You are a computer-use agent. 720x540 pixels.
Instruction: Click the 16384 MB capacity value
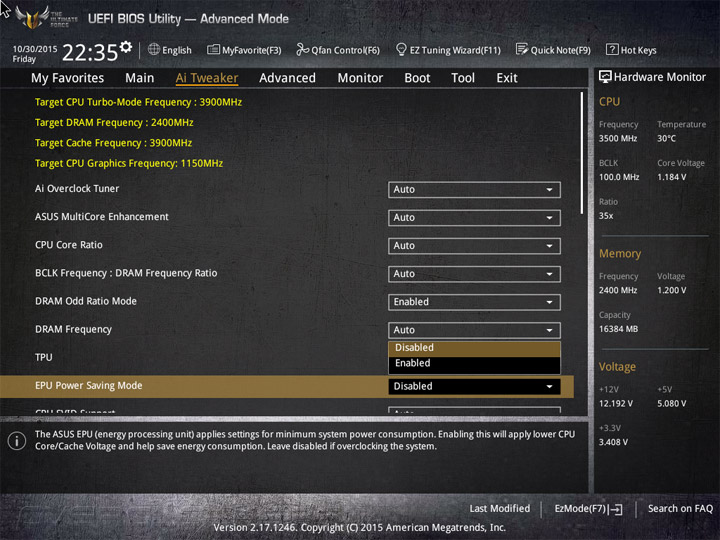pyautogui.click(x=618, y=329)
